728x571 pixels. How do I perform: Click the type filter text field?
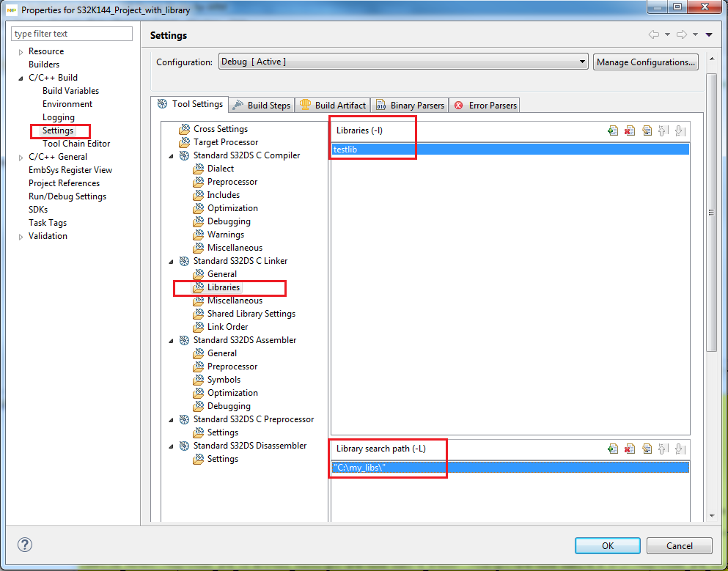(72, 34)
